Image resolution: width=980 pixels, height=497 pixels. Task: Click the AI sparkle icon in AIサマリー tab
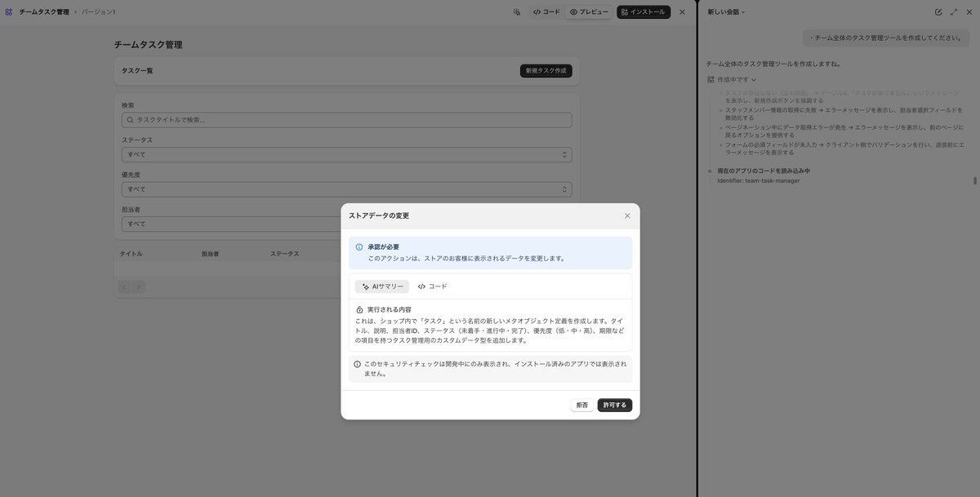pos(365,286)
